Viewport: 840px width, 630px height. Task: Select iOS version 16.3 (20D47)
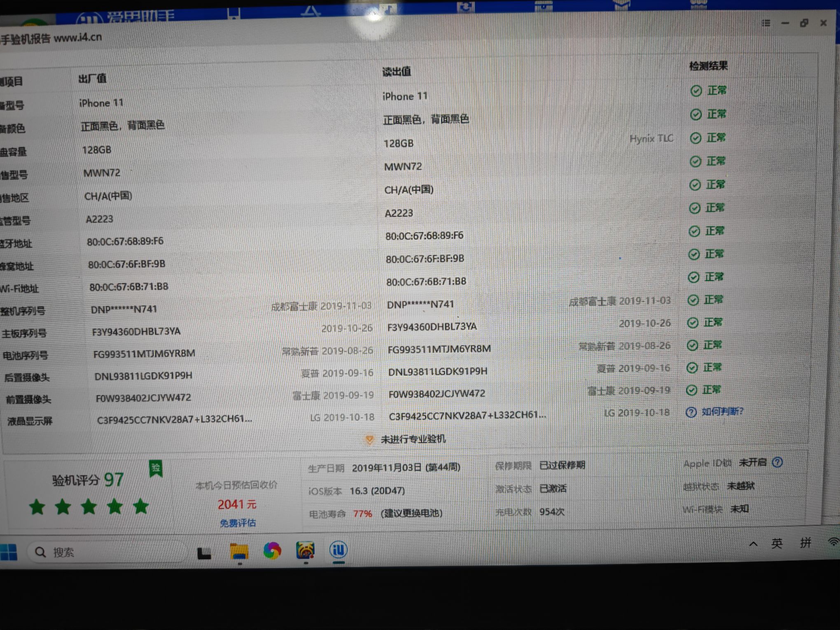[377, 491]
